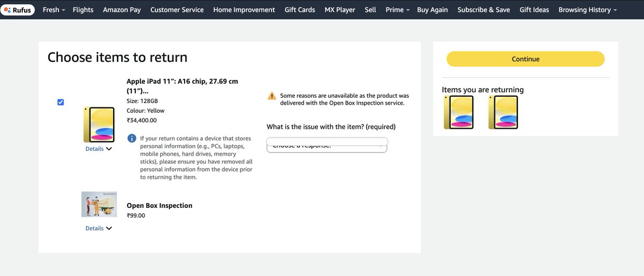Click the Apple iPad 11″ product title
This screenshot has width=644, height=276.
pyautogui.click(x=182, y=86)
